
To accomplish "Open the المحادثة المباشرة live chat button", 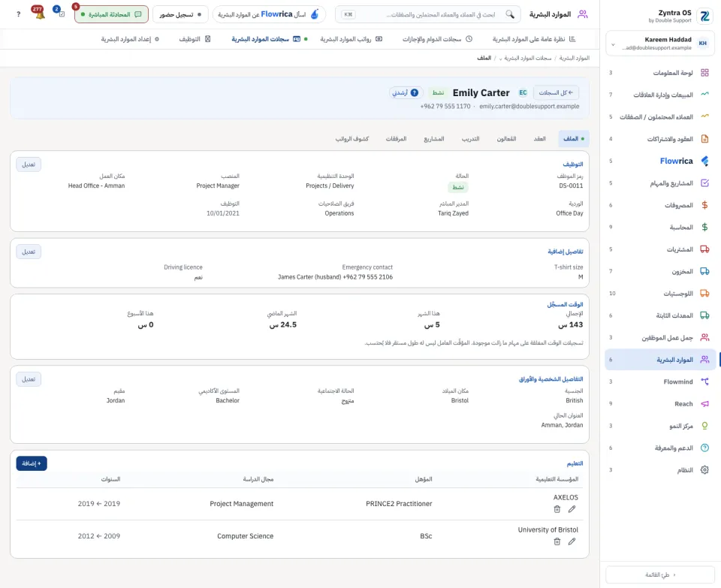I will 111,14.
